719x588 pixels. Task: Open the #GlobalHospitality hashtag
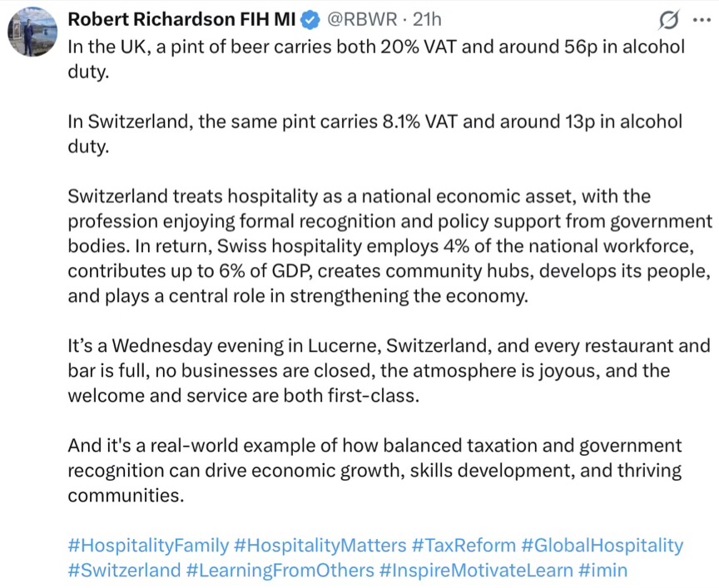pos(602,546)
